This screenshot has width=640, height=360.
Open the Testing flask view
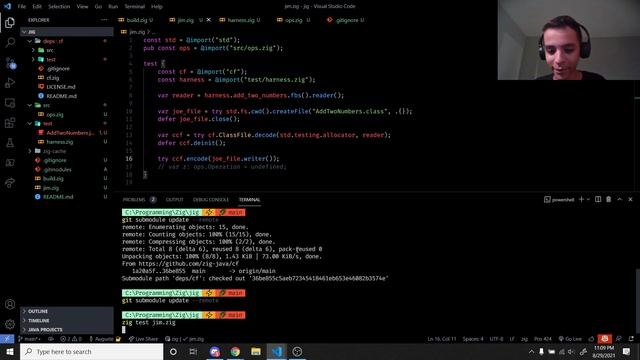(10, 142)
